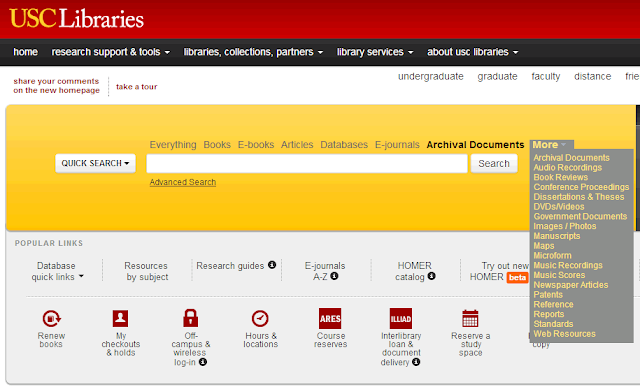Viewport: 640px width, 387px height.
Task: Open the graduate audience link
Action: click(498, 77)
